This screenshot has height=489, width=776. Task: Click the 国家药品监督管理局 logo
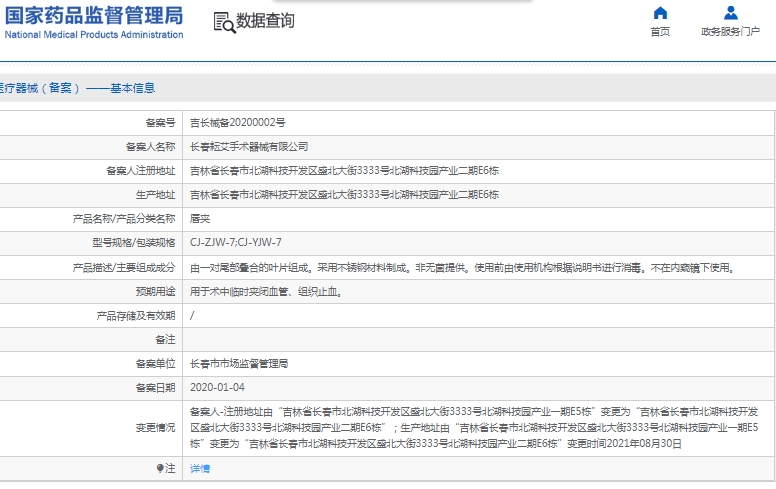[x=94, y=15]
